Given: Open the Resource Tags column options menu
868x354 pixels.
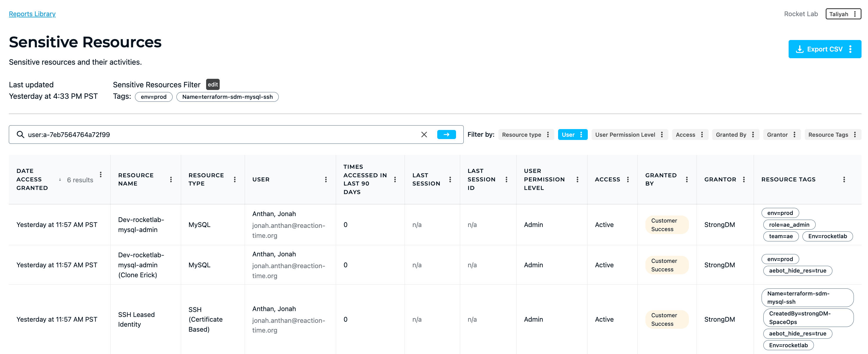Looking at the screenshot, I should click(844, 179).
